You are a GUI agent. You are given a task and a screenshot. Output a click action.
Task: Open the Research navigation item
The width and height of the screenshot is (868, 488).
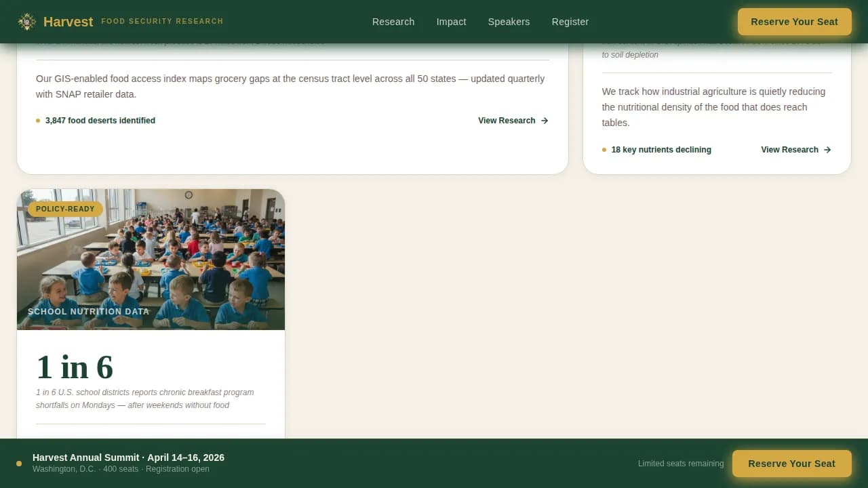(393, 22)
